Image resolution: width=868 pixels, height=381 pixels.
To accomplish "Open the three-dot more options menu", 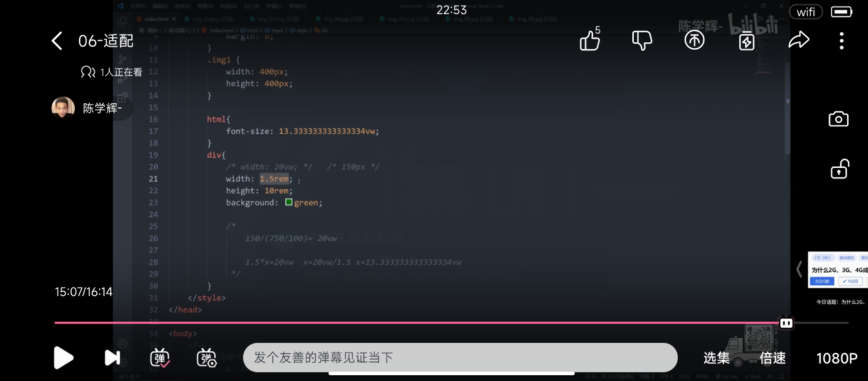I will pyautogui.click(x=842, y=41).
